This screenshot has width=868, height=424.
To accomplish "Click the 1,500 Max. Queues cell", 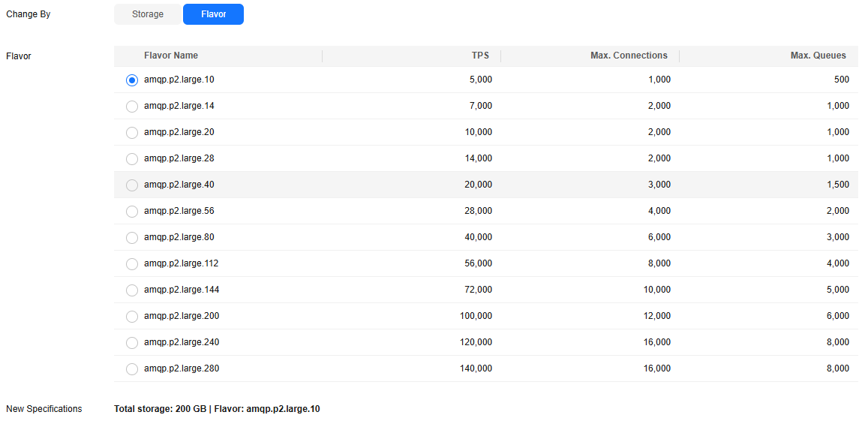I will point(838,185).
